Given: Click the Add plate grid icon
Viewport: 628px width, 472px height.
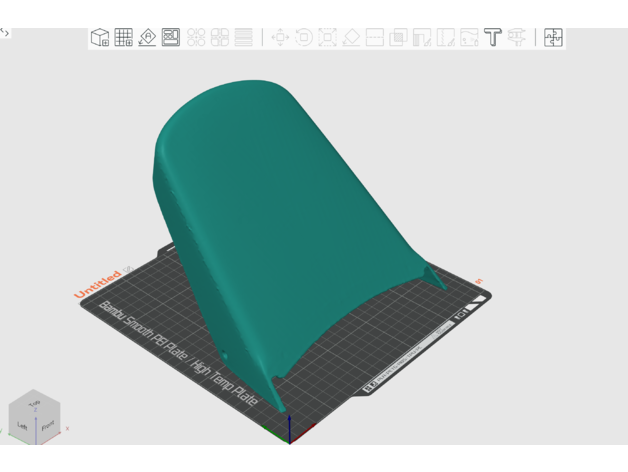Looking at the screenshot, I should 124,38.
